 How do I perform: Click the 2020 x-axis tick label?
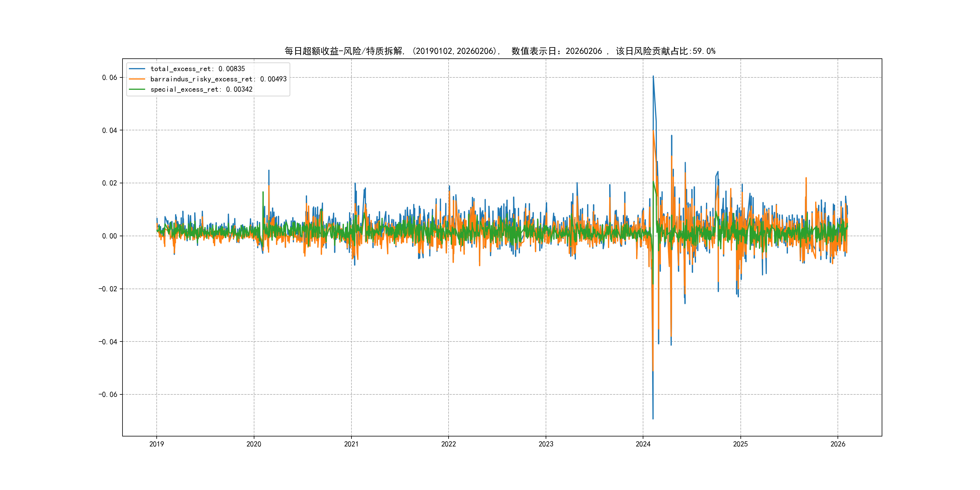click(x=254, y=444)
